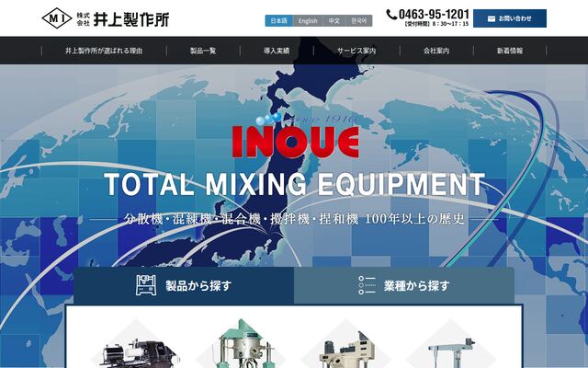The height and width of the screenshot is (368, 588).
Task: Click the red INOUE logo banner
Action: [296, 142]
